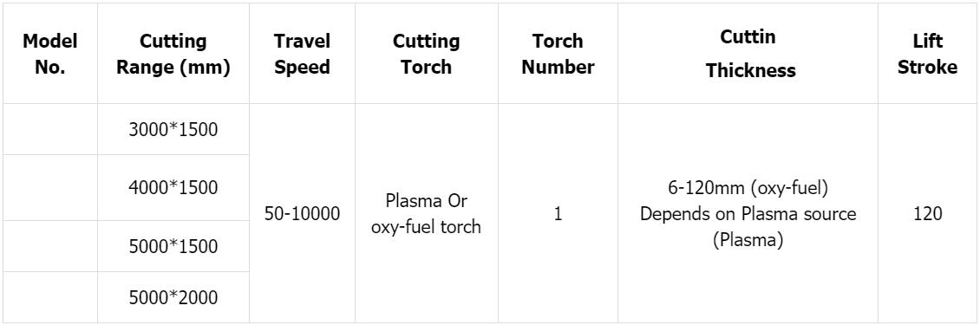Click the 5000*2000 cutting range cell
This screenshot has height=325, width=980.
[x=173, y=297]
